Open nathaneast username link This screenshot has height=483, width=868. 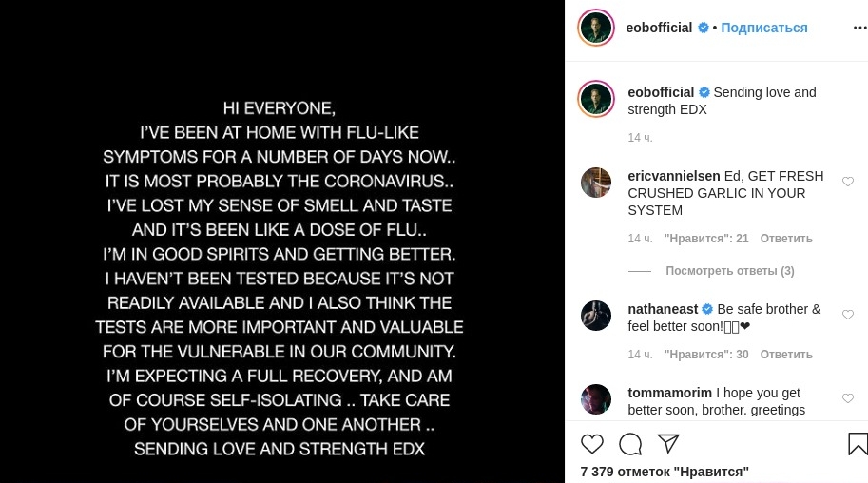(x=662, y=309)
